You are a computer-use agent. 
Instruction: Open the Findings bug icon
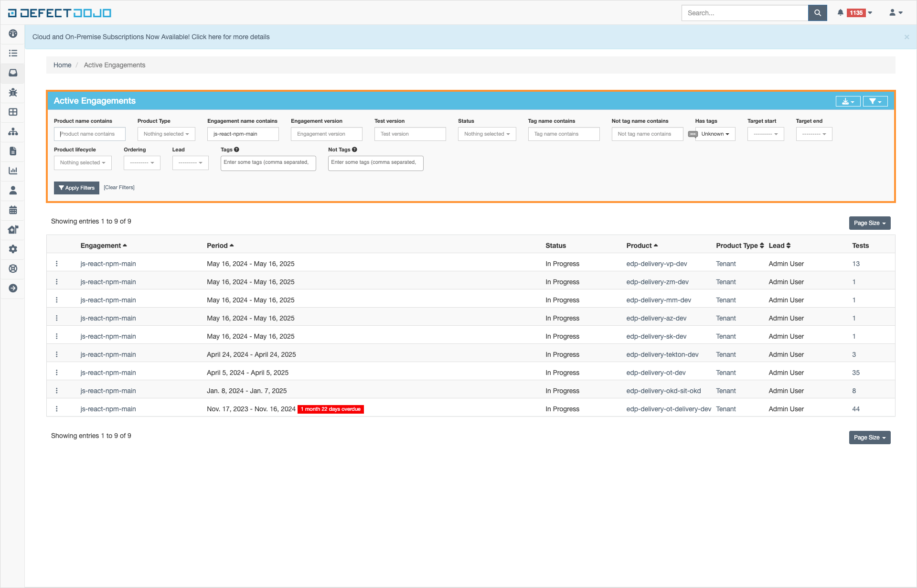click(x=13, y=92)
